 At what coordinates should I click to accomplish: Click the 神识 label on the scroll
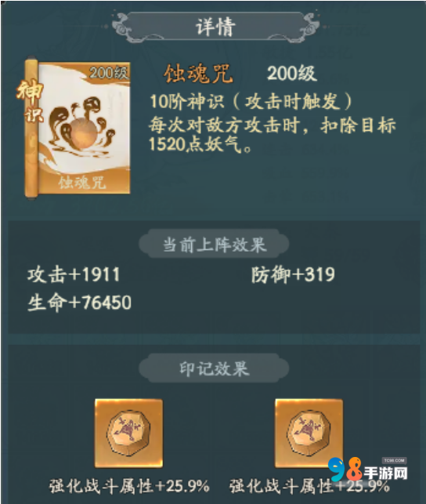(31, 100)
